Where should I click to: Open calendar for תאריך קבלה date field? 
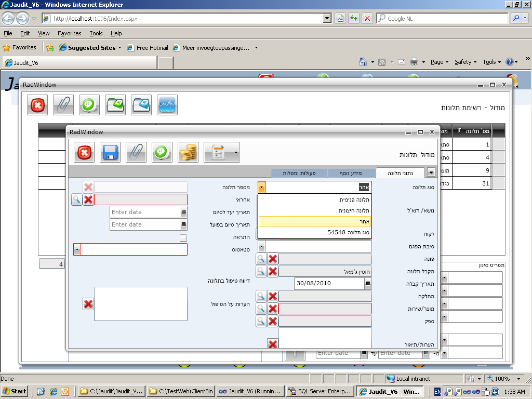[368, 284]
